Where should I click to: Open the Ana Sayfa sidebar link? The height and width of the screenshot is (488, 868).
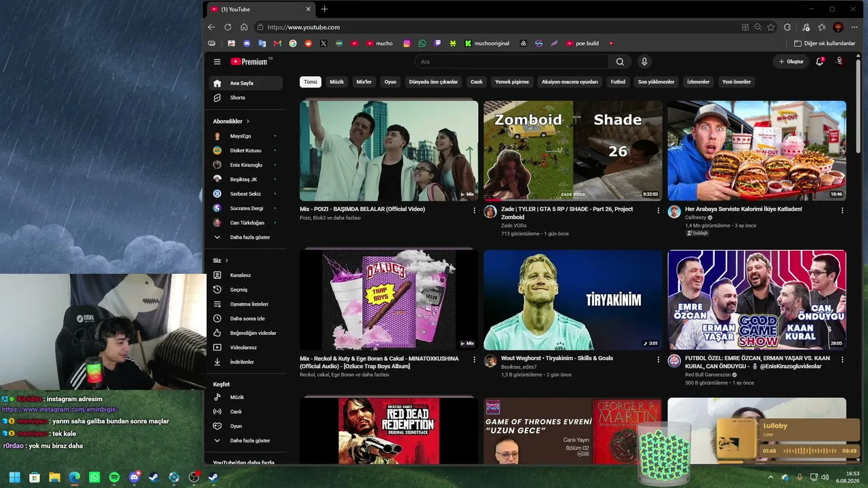pyautogui.click(x=246, y=83)
